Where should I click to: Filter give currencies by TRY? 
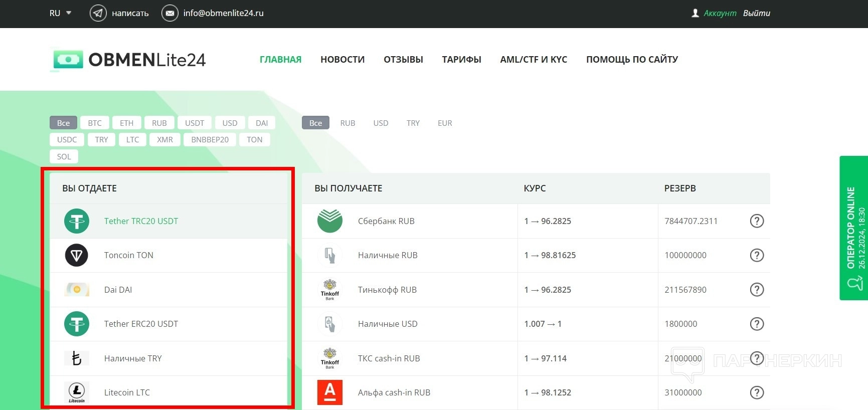pyautogui.click(x=102, y=139)
